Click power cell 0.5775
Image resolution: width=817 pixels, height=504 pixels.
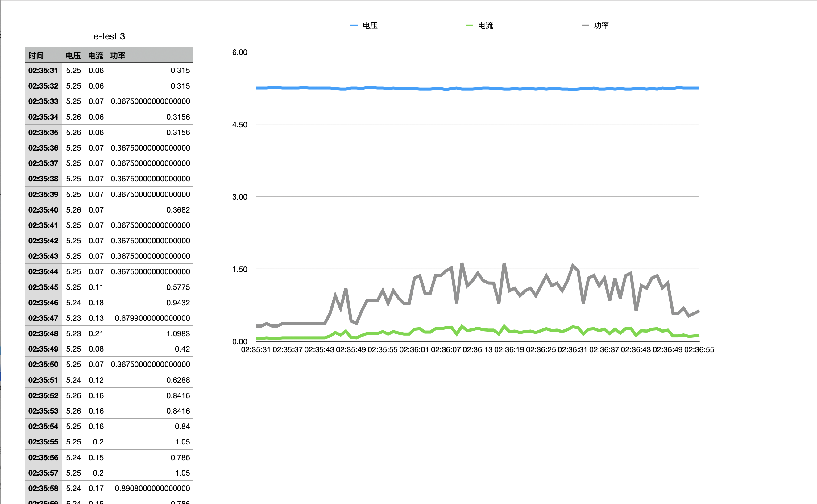[x=150, y=287]
